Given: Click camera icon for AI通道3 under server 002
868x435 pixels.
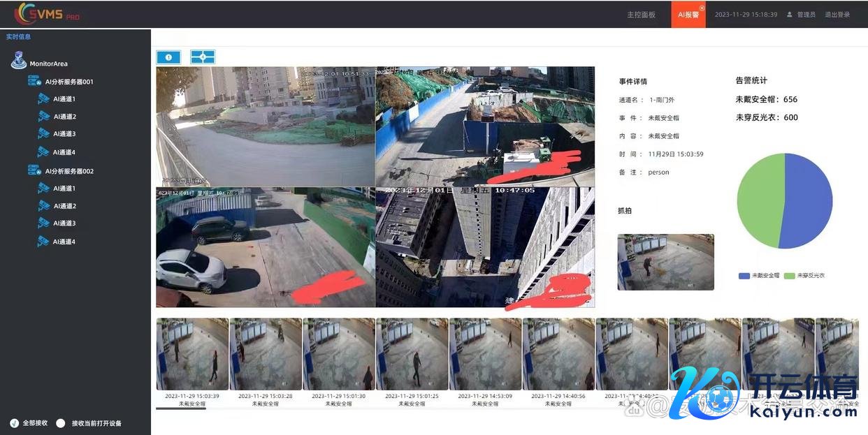Looking at the screenshot, I should click(44, 223).
